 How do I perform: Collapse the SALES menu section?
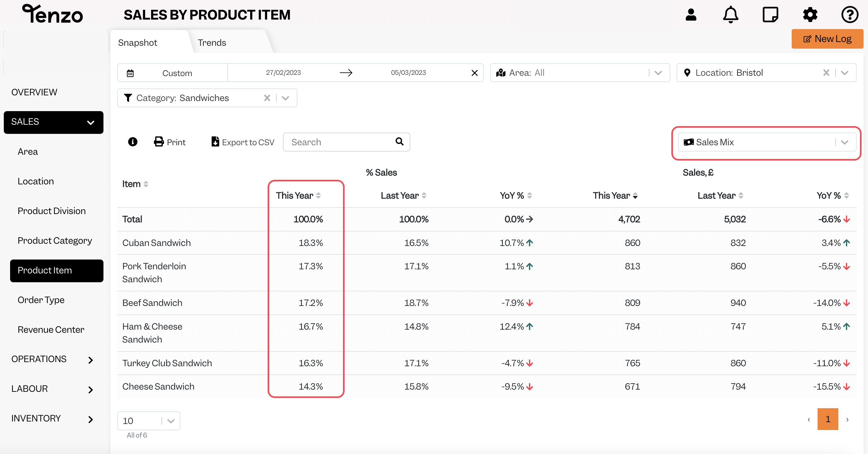point(54,122)
